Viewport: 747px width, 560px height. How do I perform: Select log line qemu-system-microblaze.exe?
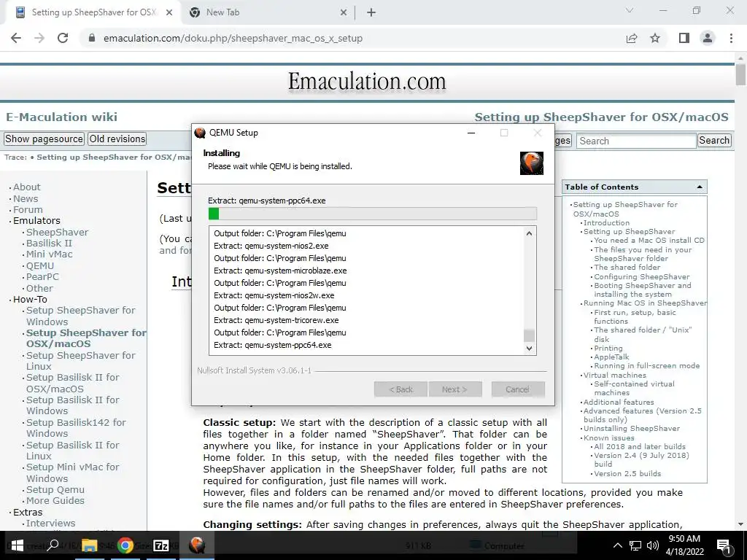(280, 271)
